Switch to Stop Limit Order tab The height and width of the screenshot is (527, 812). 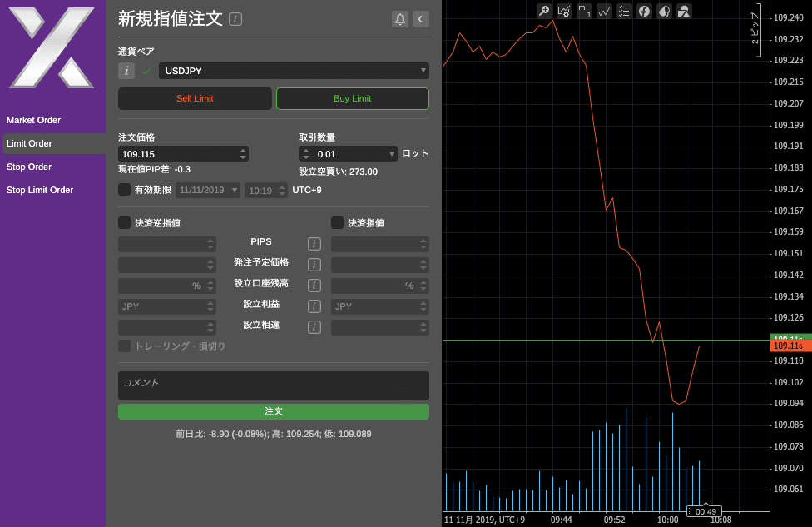tap(40, 190)
